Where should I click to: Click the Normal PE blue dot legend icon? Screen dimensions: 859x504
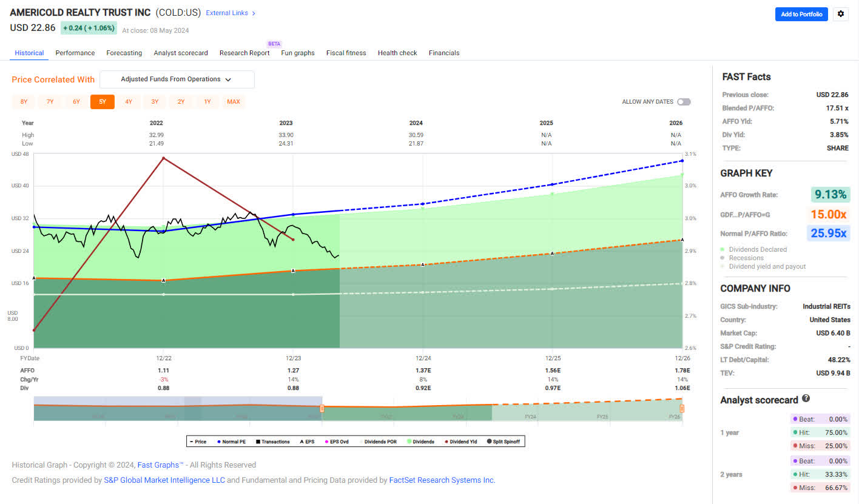click(219, 441)
